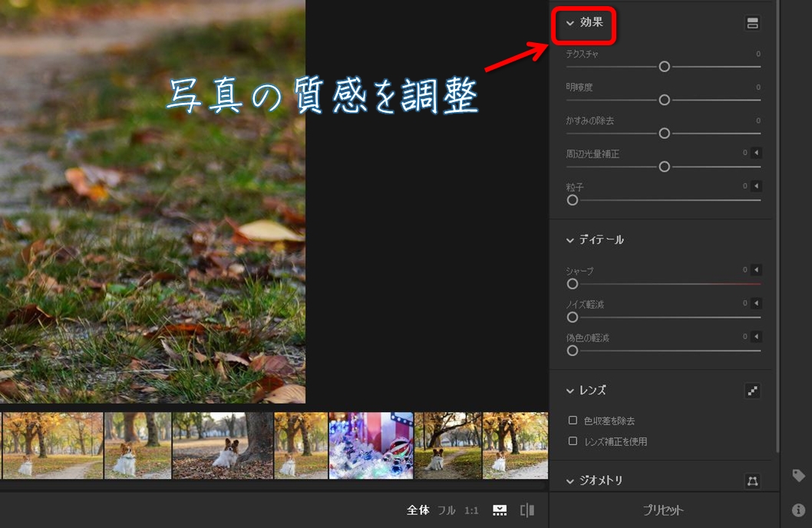Click the triangle arrow next to 周辺光量補正

756,153
